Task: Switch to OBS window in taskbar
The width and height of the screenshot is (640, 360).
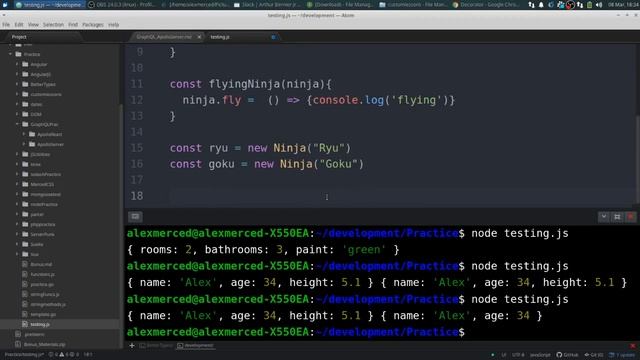Action: [122, 5]
